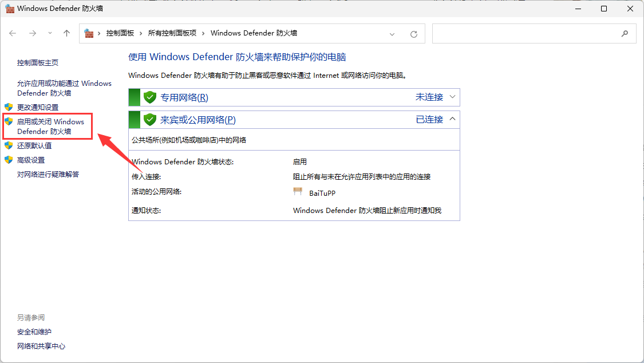Open 网络和共享中心 link
The height and width of the screenshot is (363, 644).
click(41, 346)
